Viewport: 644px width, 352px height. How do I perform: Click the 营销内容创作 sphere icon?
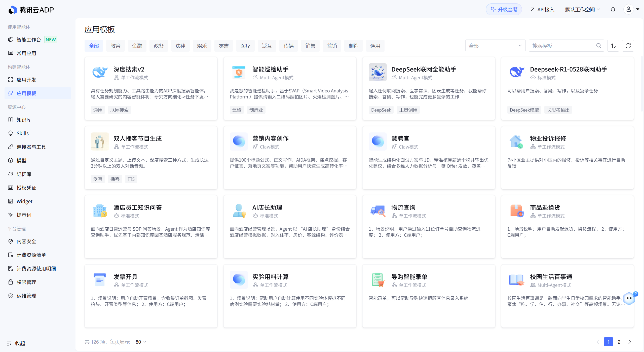[239, 142]
